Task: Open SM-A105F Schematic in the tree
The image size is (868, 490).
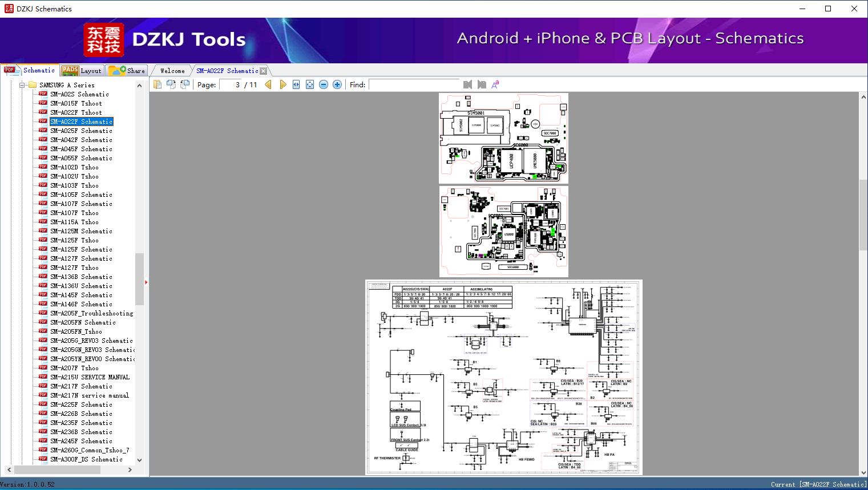Action: 81,195
